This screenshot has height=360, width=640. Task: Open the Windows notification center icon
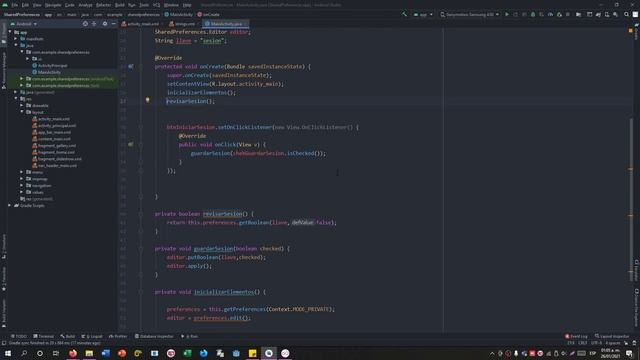click(x=629, y=353)
